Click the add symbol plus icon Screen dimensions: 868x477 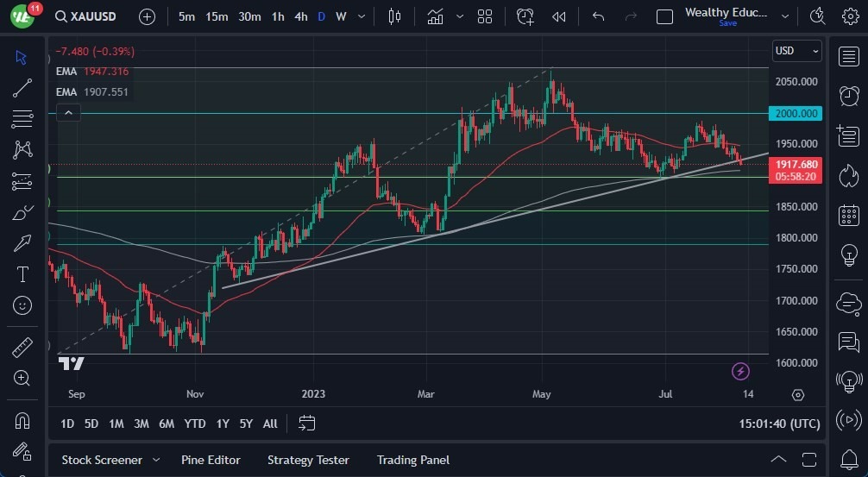[148, 16]
